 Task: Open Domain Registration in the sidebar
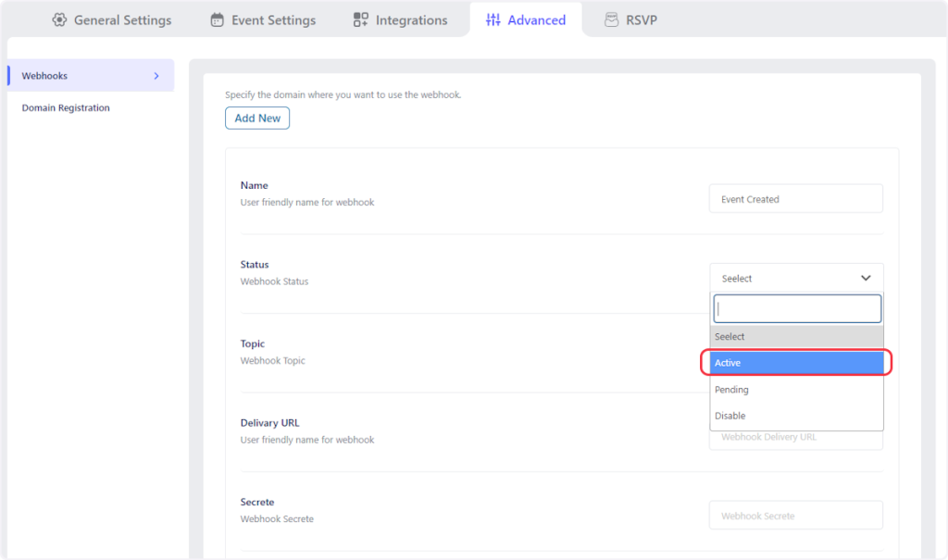pyautogui.click(x=66, y=108)
